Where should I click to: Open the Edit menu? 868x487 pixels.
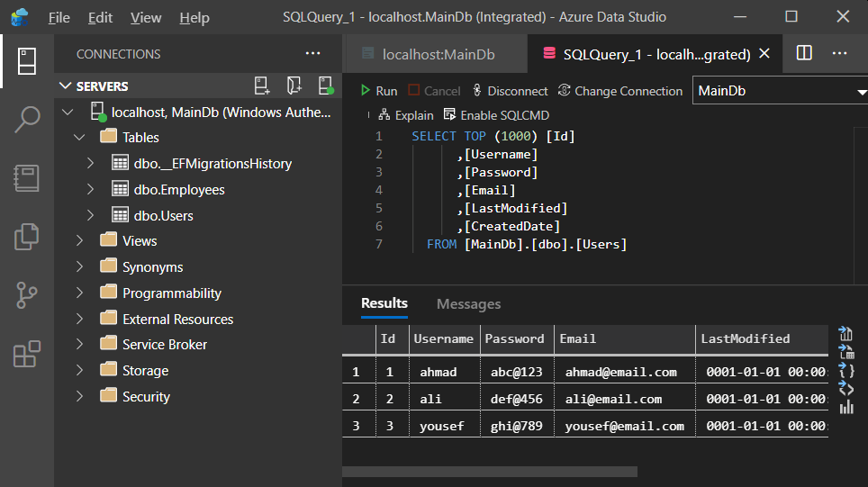coord(100,18)
